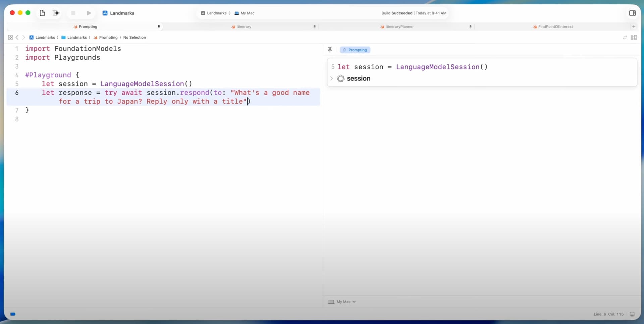Click the Landmarks project title in toolbar

(122, 13)
